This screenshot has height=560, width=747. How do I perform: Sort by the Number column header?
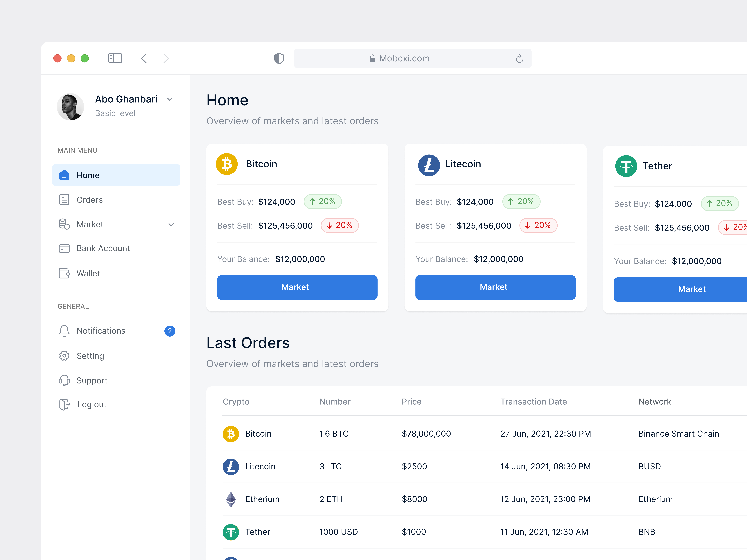(335, 402)
